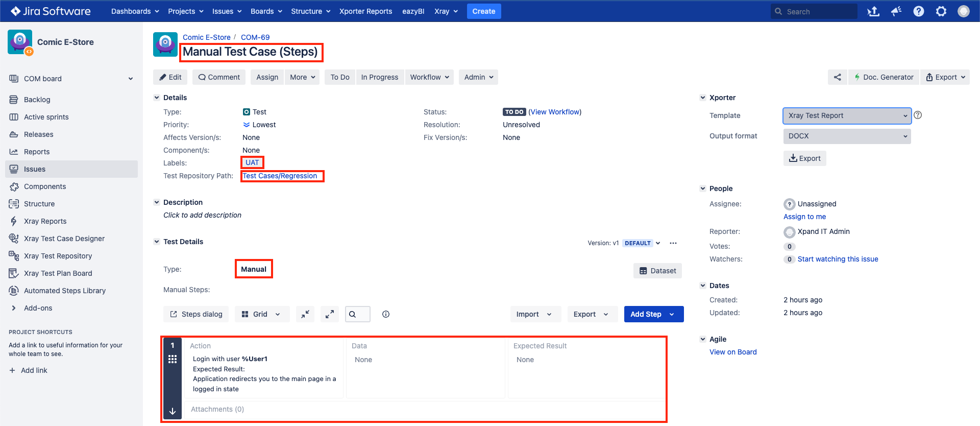Click the Assign to me link
Image resolution: width=980 pixels, height=426 pixels.
[804, 217]
